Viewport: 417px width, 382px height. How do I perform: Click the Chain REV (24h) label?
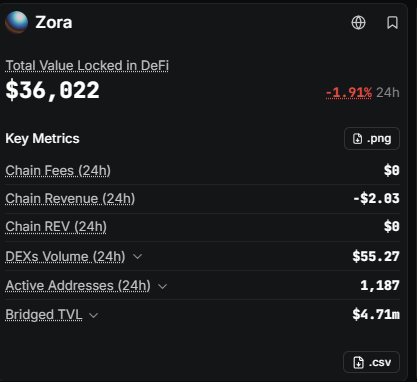pos(56,227)
